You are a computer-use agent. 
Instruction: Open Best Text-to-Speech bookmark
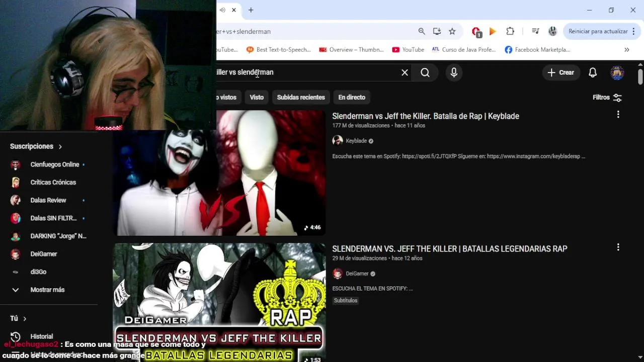click(x=278, y=50)
